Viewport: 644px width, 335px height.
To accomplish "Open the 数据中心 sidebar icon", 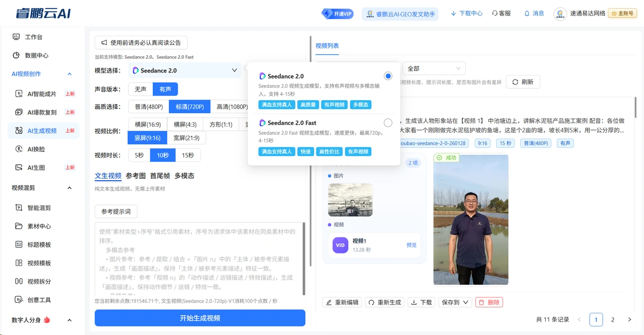I will click(x=16, y=55).
